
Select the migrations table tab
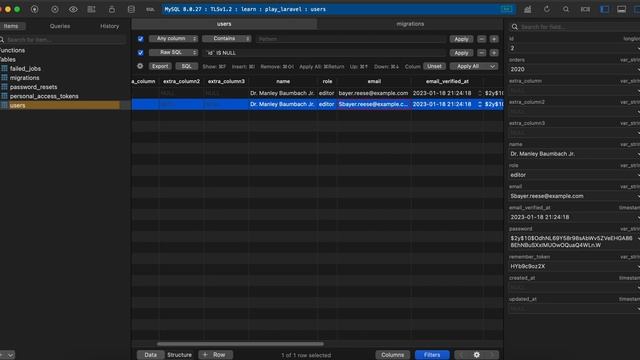(x=410, y=24)
